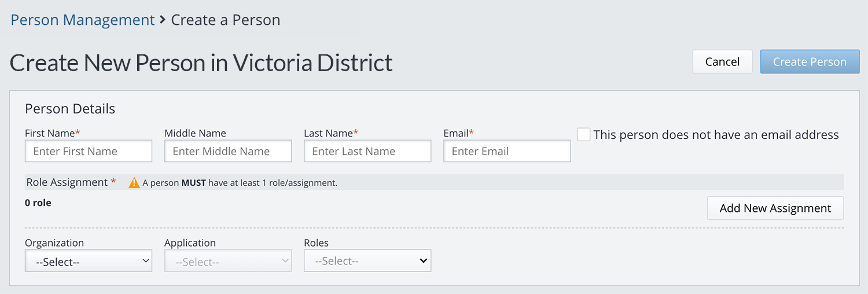The image size is (868, 294).
Task: Click the Organization field label
Action: click(x=54, y=243)
